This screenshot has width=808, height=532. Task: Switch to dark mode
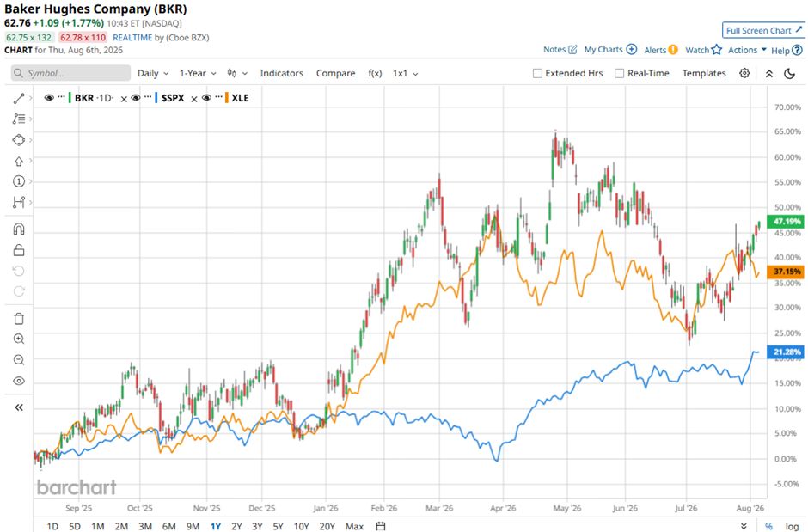pyautogui.click(x=789, y=74)
